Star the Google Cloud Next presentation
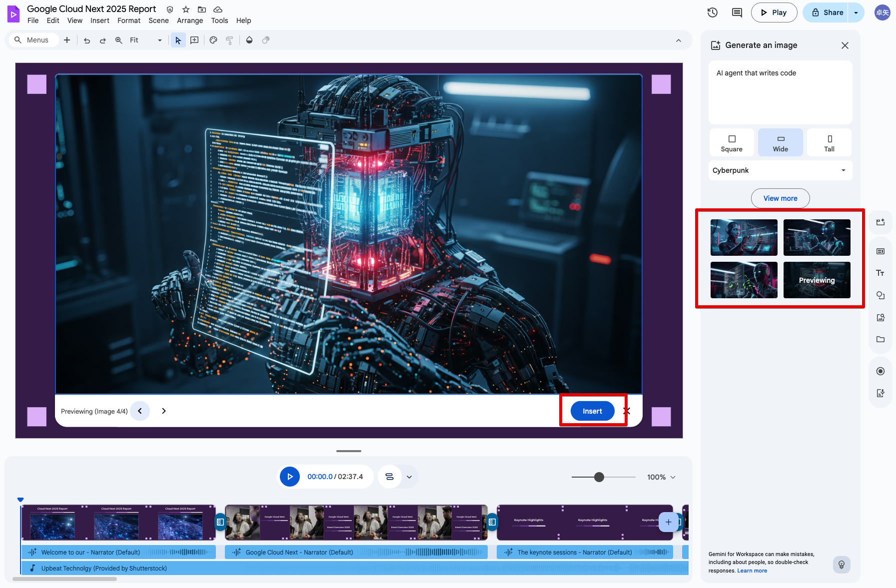The width and height of the screenshot is (896, 588). [x=186, y=9]
